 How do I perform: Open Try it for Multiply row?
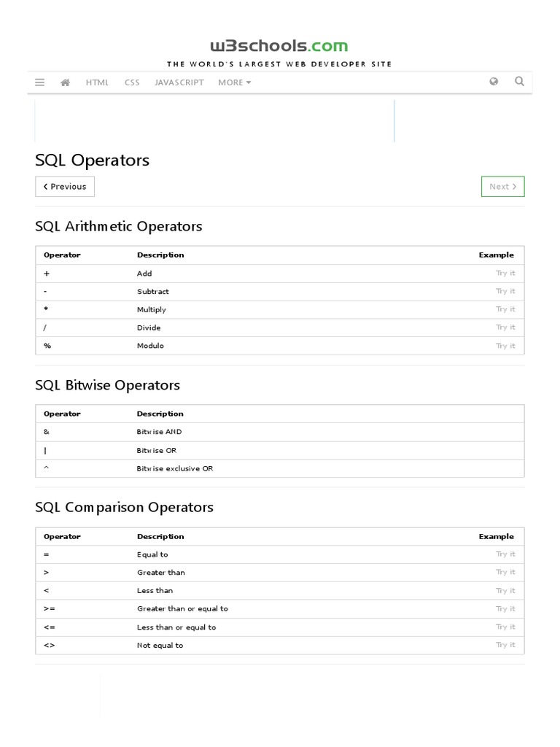click(x=505, y=309)
